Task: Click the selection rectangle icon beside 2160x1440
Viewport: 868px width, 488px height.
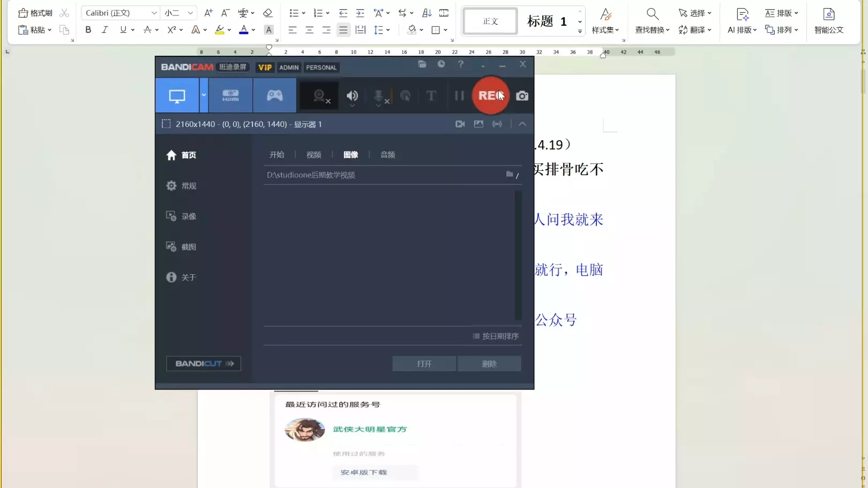Action: click(x=166, y=124)
